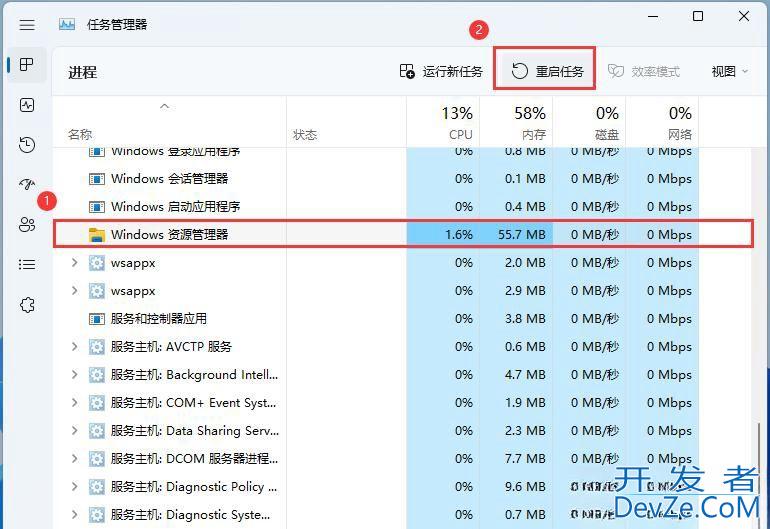Click the 3.8 MB memory value
This screenshot has height=529, width=770.
coord(525,319)
